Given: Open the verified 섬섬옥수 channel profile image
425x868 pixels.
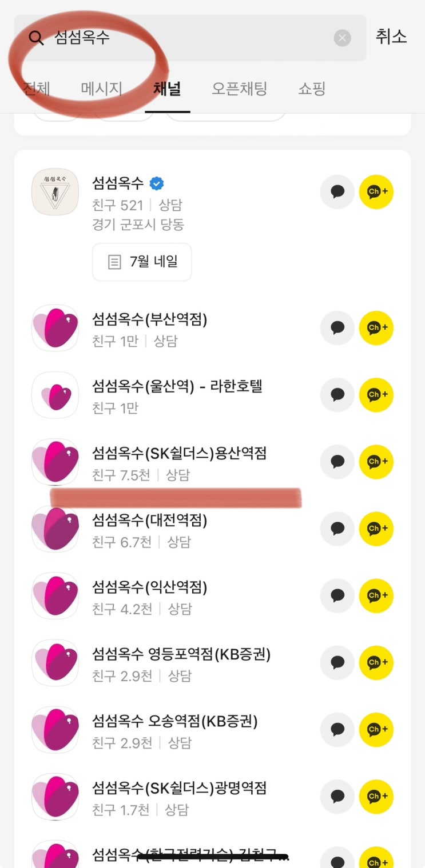Looking at the screenshot, I should pos(55,192).
